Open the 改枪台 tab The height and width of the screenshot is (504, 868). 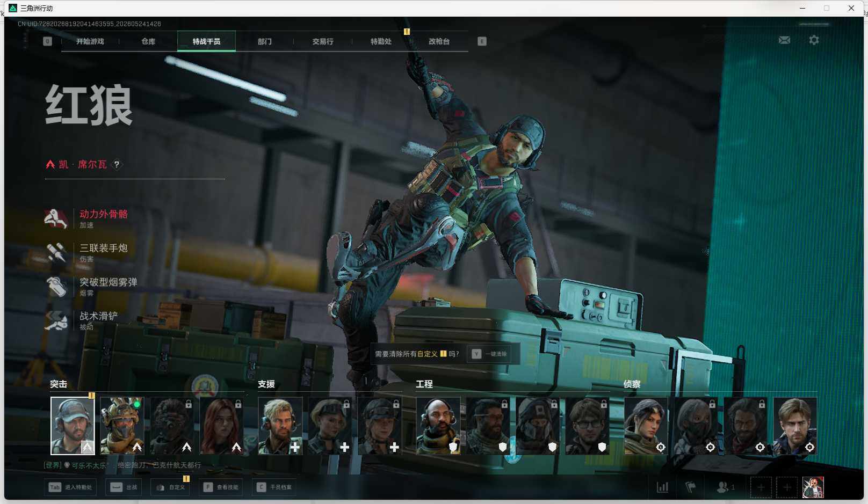[x=439, y=41]
